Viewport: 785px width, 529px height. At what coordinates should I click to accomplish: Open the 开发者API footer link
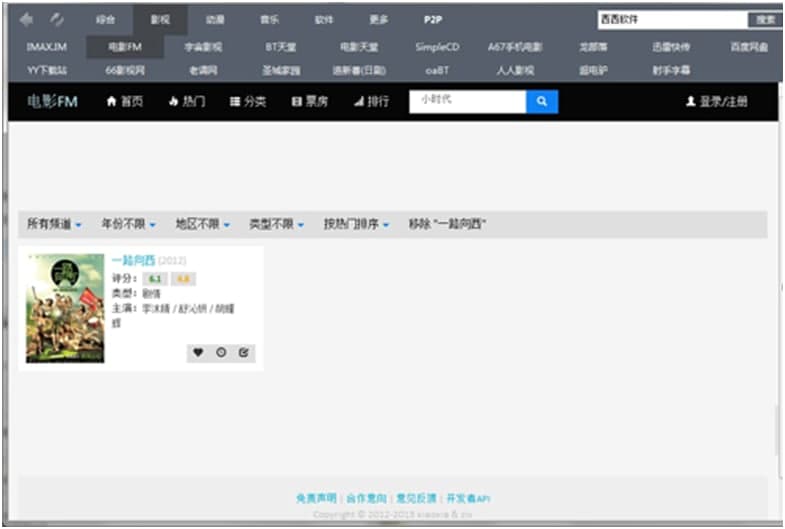[468, 498]
